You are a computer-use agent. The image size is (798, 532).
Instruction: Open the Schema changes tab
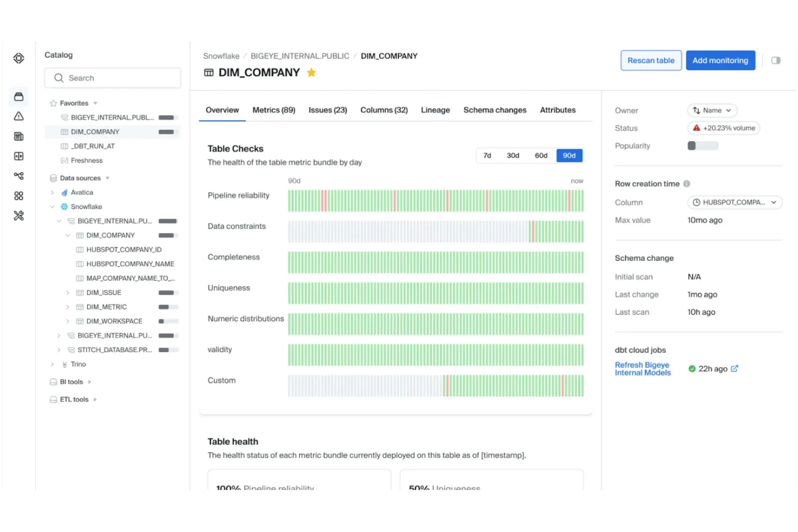point(494,110)
